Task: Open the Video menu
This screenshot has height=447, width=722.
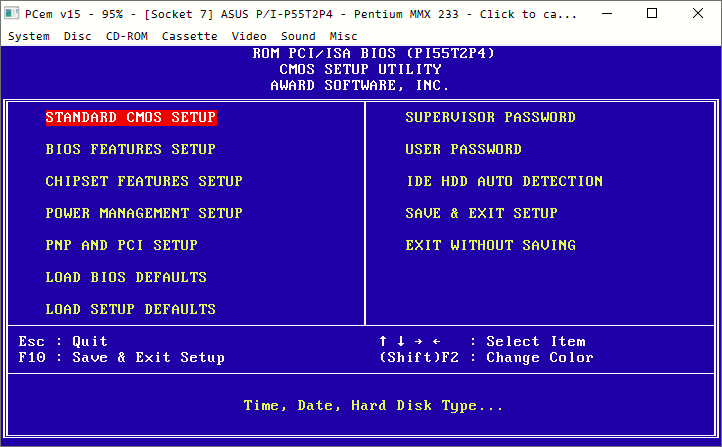Action: [x=249, y=36]
